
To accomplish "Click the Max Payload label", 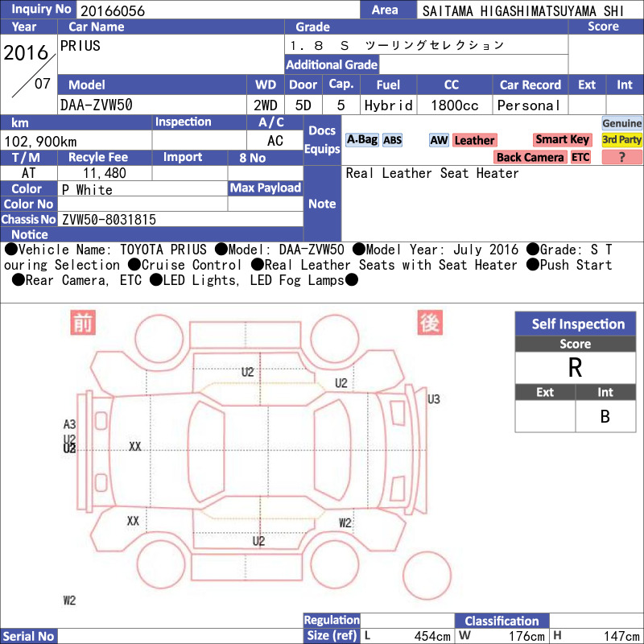I will (266, 188).
